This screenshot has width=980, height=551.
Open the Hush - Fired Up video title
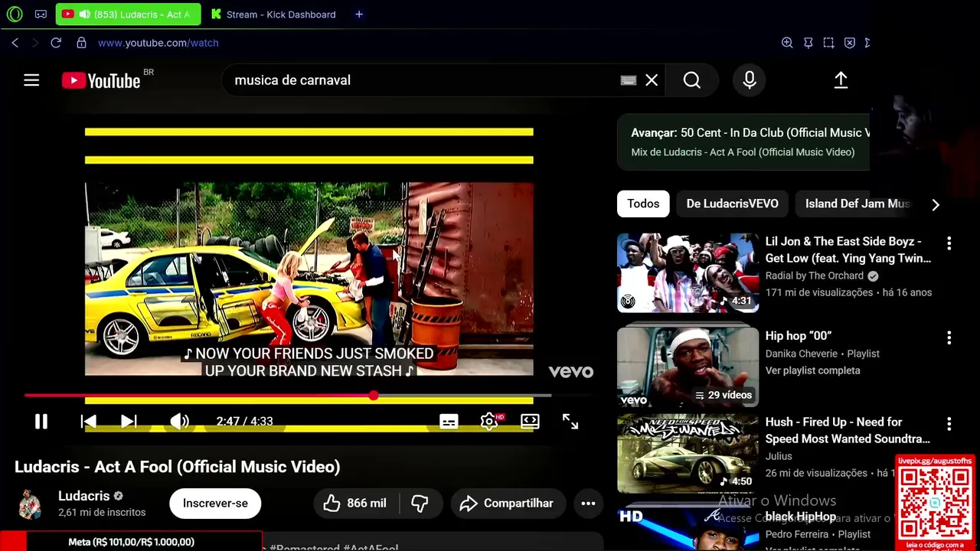(x=848, y=430)
